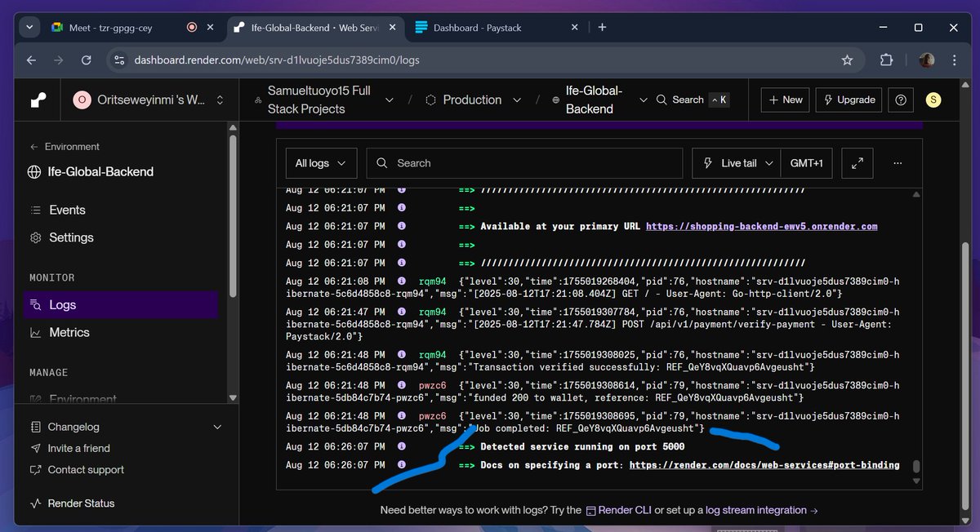
Task: Open the Live tail dropdown
Action: coord(737,163)
